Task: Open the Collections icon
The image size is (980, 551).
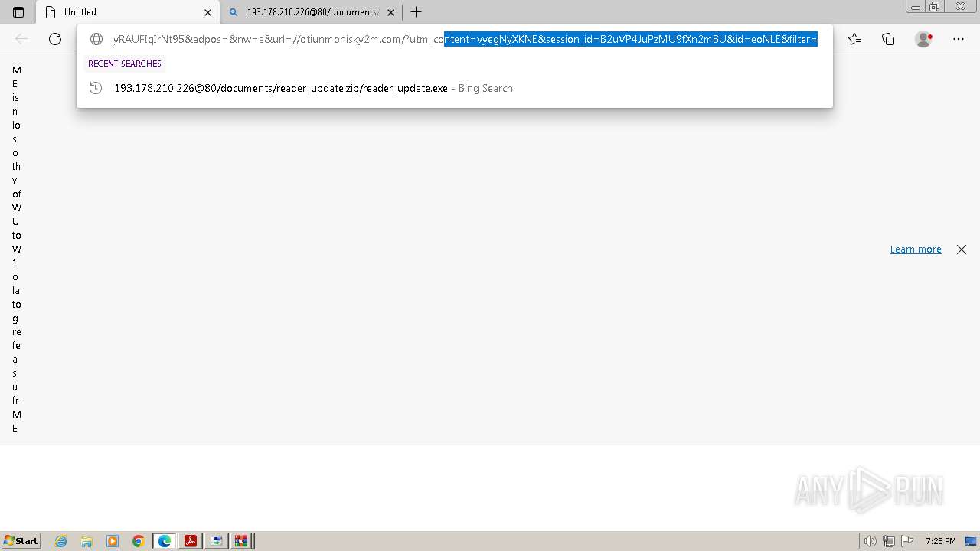Action: [888, 39]
